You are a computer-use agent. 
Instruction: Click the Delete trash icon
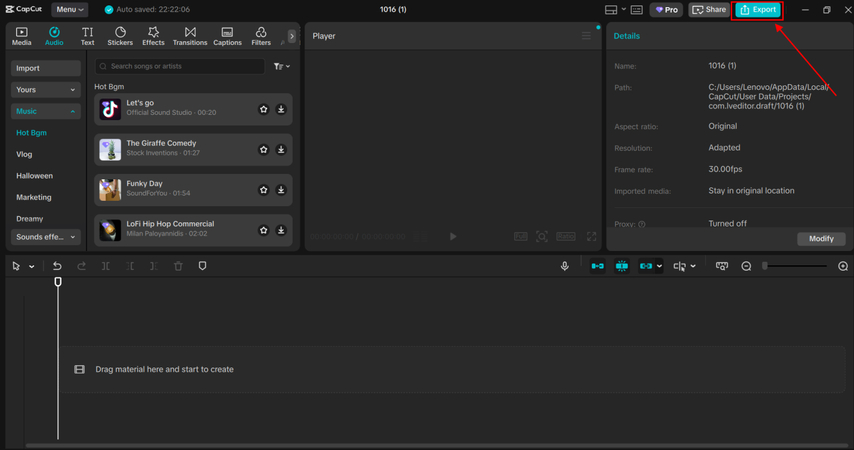coord(178,266)
